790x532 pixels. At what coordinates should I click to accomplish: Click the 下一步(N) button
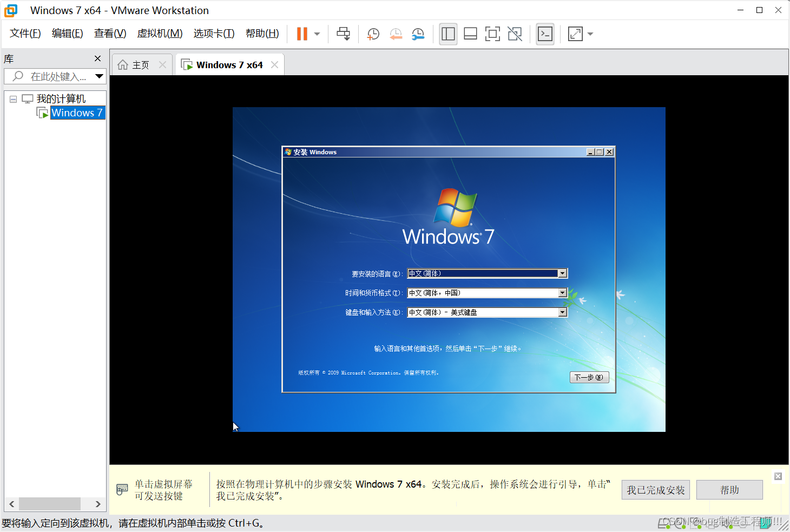[x=589, y=377]
